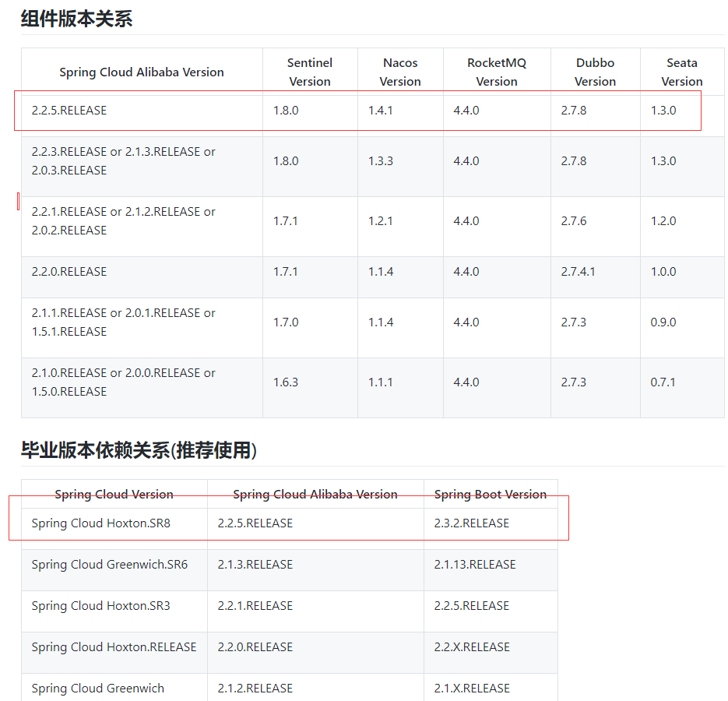Click RocketMQ 4.4.0 in the 2.2.1.RELEASE row
The height and width of the screenshot is (701, 728).
click(x=466, y=221)
